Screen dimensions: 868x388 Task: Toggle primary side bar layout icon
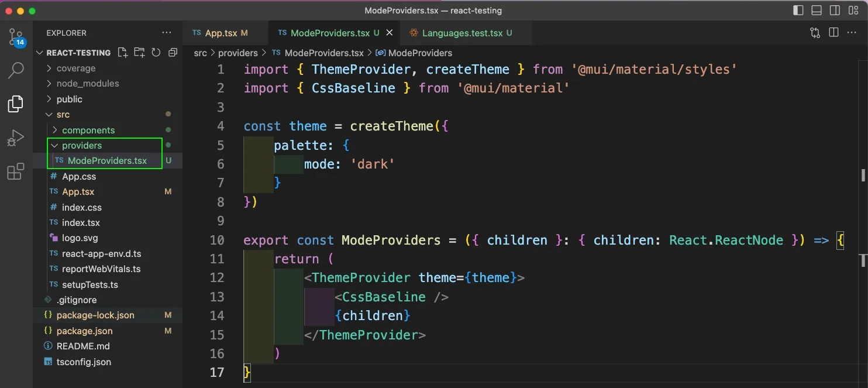[x=798, y=11]
